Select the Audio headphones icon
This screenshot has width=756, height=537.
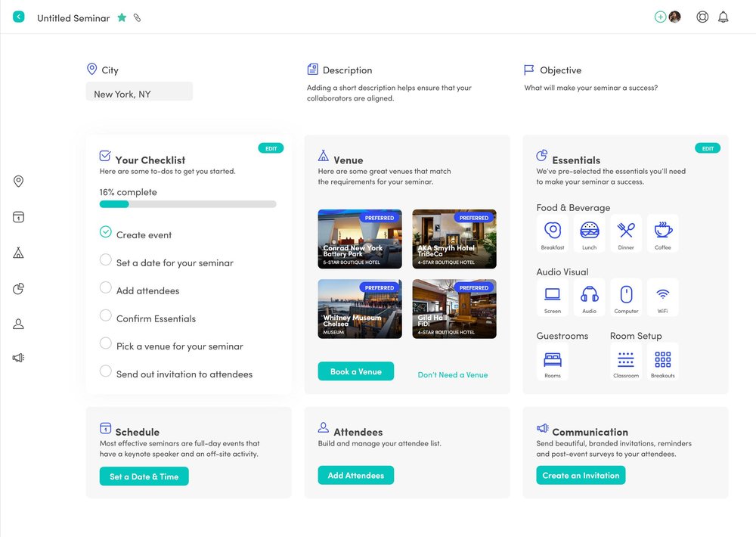589,297
